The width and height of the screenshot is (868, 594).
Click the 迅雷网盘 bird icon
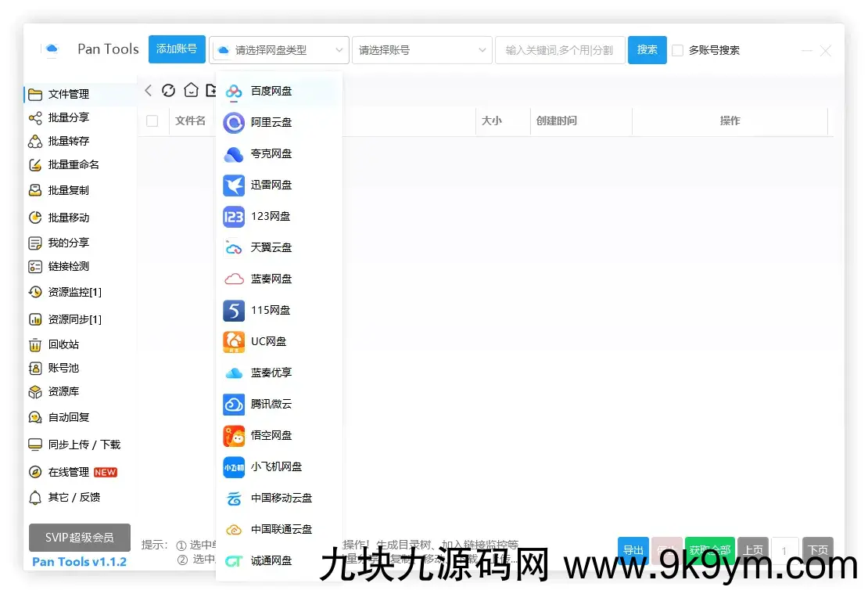tap(234, 185)
